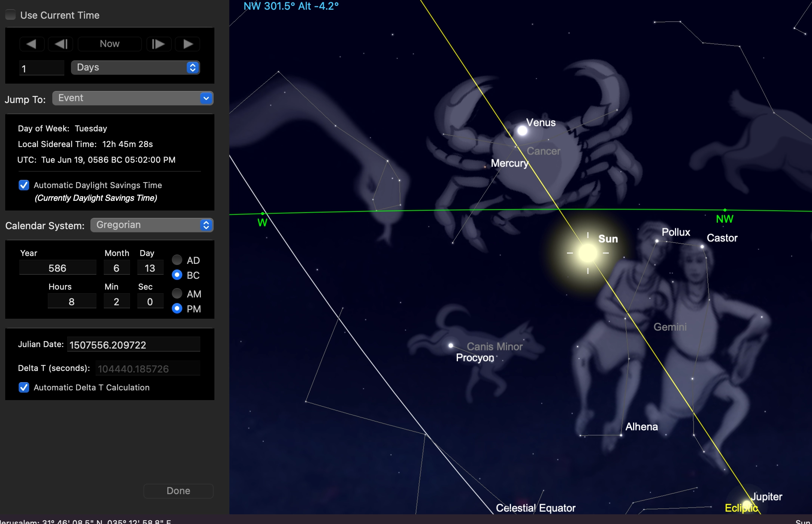
Task: Click the W compass marker on horizon
Action: click(x=262, y=222)
